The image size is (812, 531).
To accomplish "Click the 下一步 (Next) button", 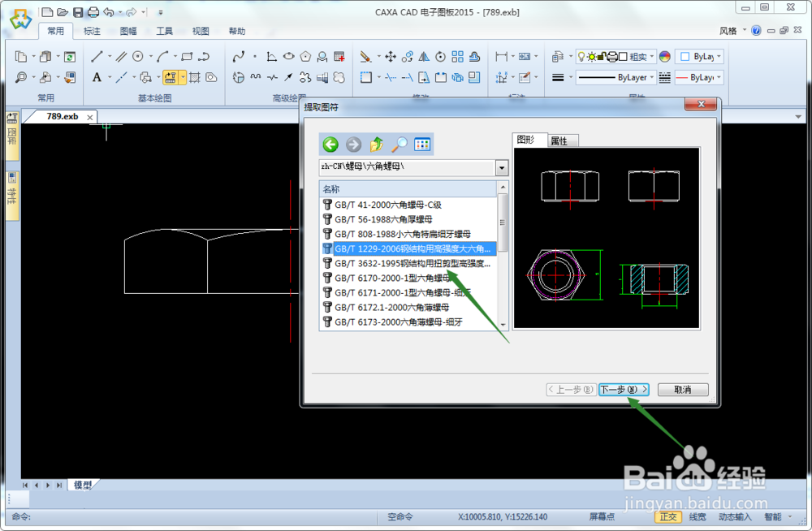I will [624, 390].
